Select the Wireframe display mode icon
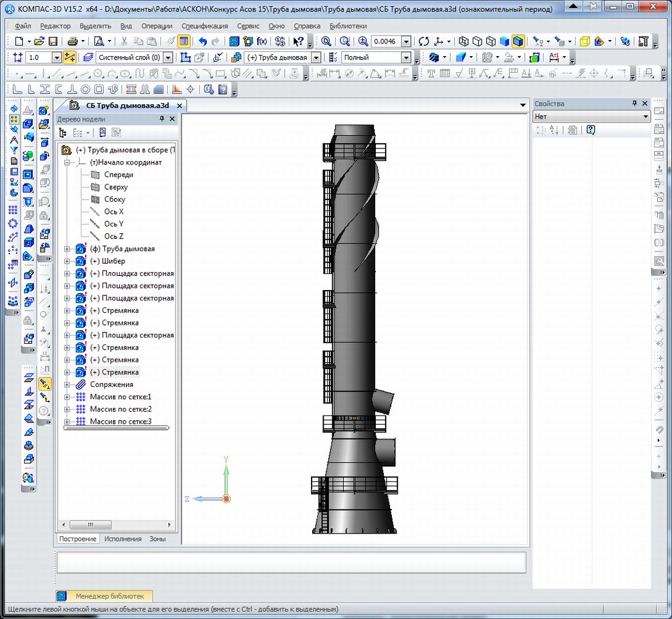672x619 pixels. click(464, 41)
